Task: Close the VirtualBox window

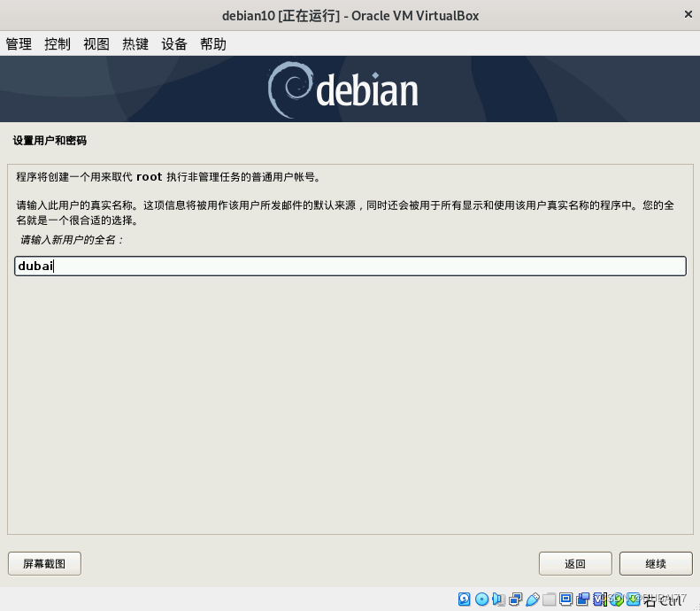Action: point(688,15)
